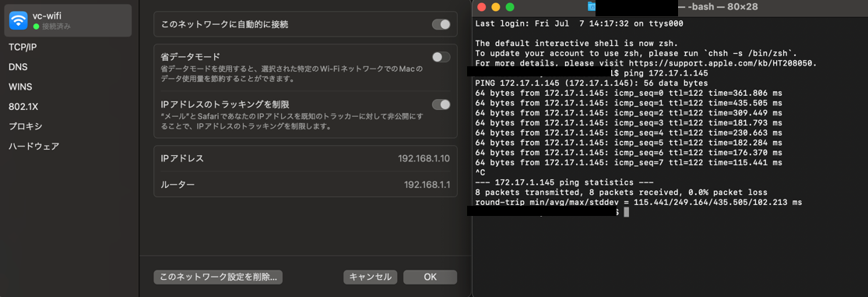Click the 省データモード description text

pyautogui.click(x=292, y=74)
